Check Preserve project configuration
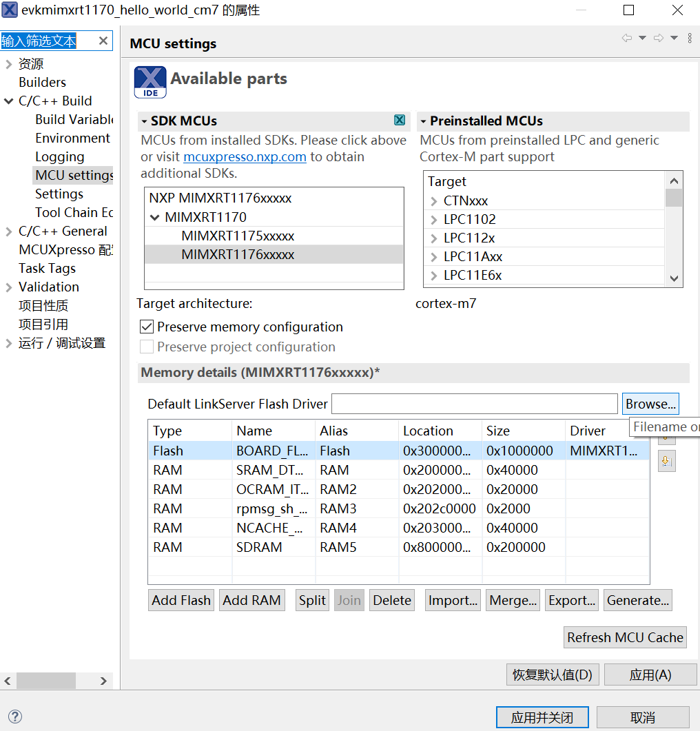 [147, 347]
